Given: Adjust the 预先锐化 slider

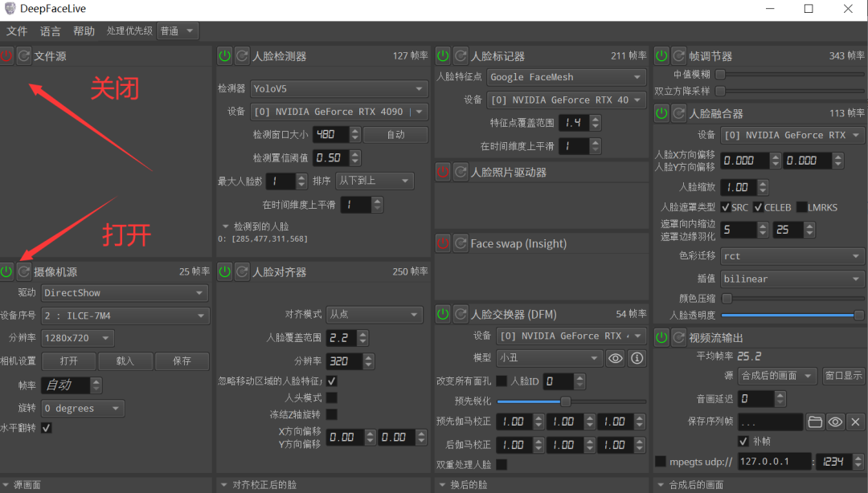Looking at the screenshot, I should pos(571,401).
